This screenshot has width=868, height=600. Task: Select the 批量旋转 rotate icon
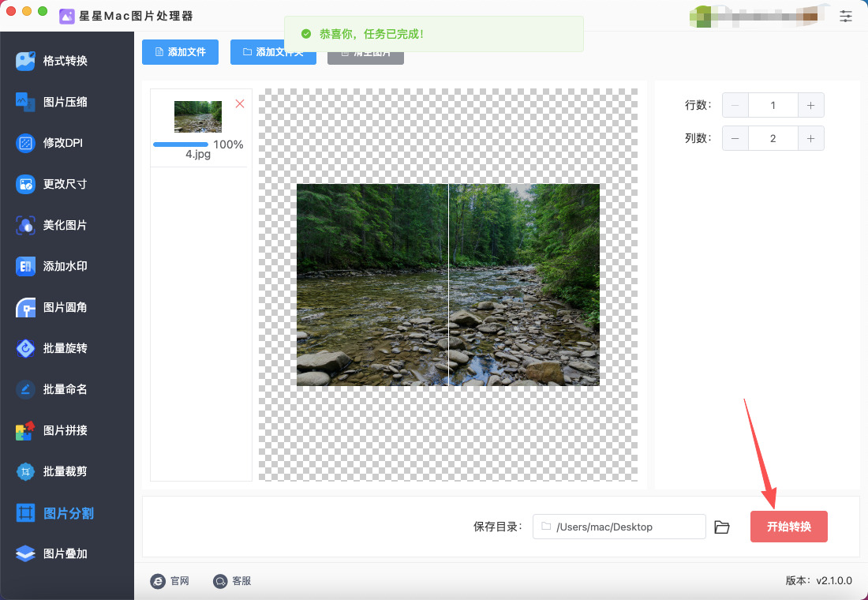(25, 348)
